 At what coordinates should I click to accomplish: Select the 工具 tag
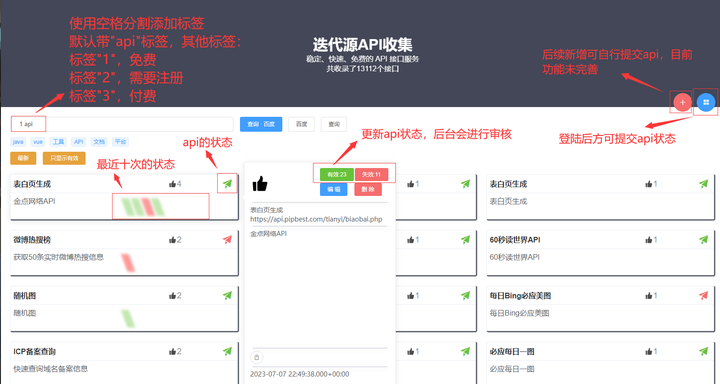tap(58, 142)
